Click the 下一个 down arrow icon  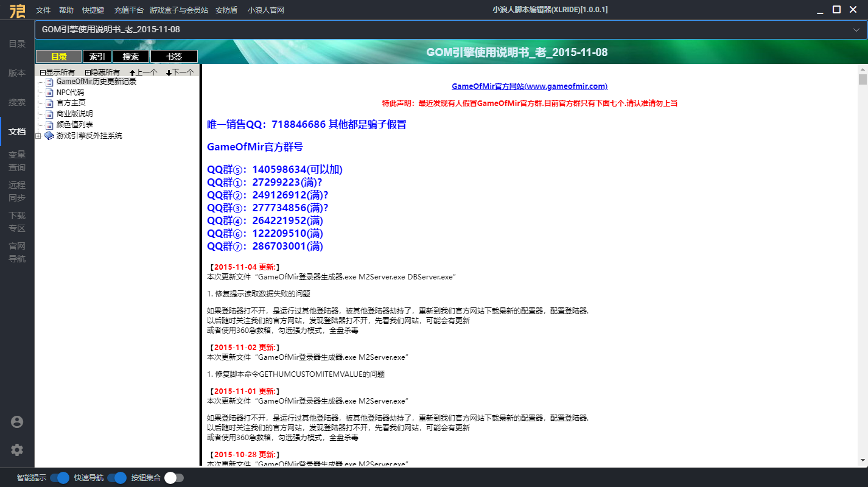[x=169, y=72]
